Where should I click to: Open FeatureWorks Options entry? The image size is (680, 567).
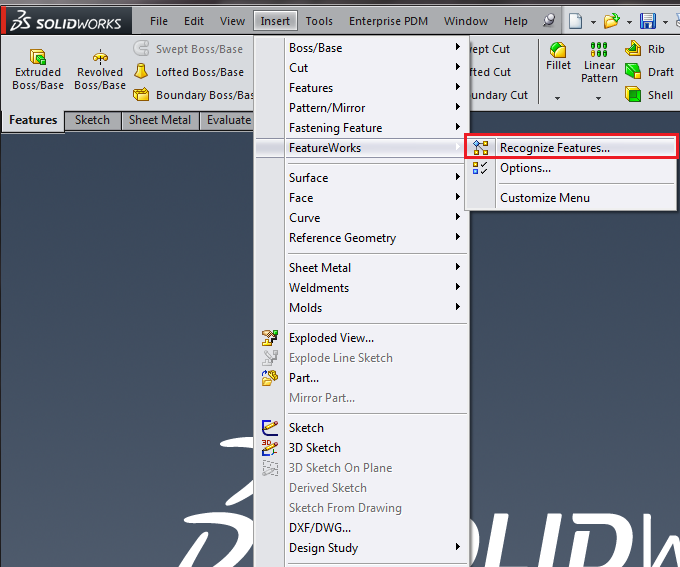(x=525, y=168)
